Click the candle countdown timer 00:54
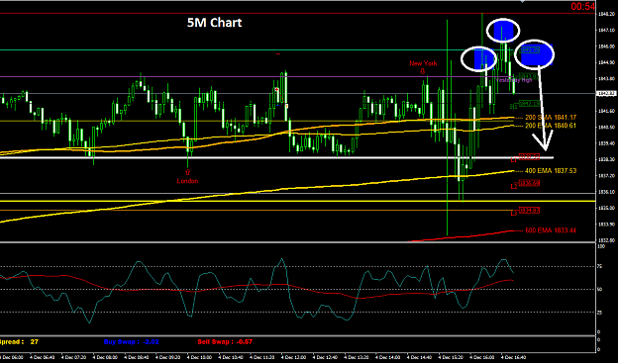Screen dimensions: 619x364 pos(582,6)
